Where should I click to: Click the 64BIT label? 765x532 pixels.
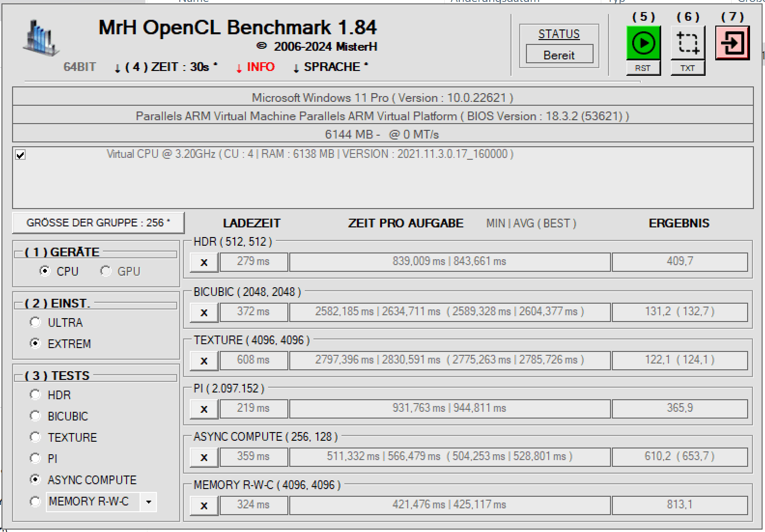click(80, 67)
